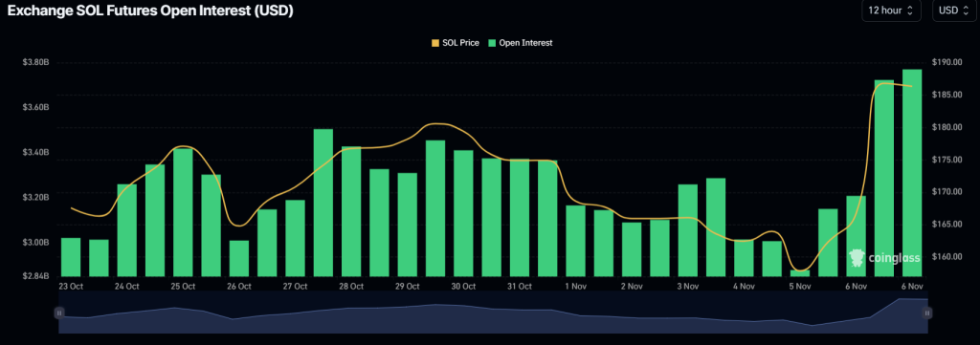Click the 31 Oct date label
The height and width of the screenshot is (345, 980).
click(520, 287)
